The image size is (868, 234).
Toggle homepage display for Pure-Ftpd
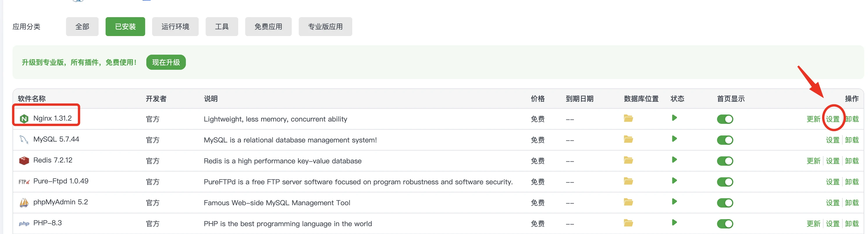tap(725, 182)
